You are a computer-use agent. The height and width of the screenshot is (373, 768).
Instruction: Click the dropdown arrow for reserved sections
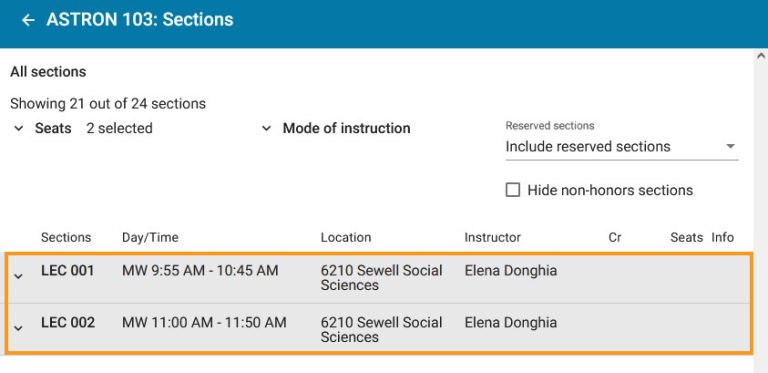(730, 146)
